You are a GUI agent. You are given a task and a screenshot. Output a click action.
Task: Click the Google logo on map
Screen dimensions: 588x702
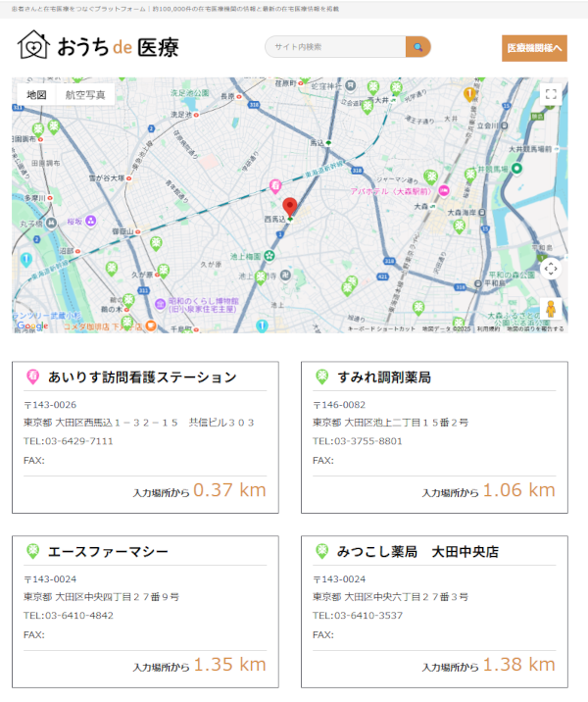tap(31, 326)
